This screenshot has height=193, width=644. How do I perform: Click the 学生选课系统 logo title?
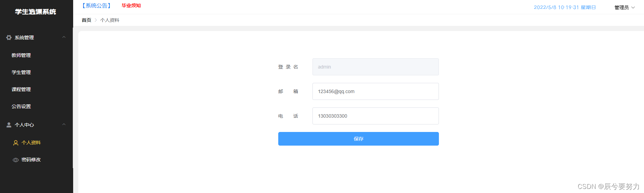(x=36, y=12)
